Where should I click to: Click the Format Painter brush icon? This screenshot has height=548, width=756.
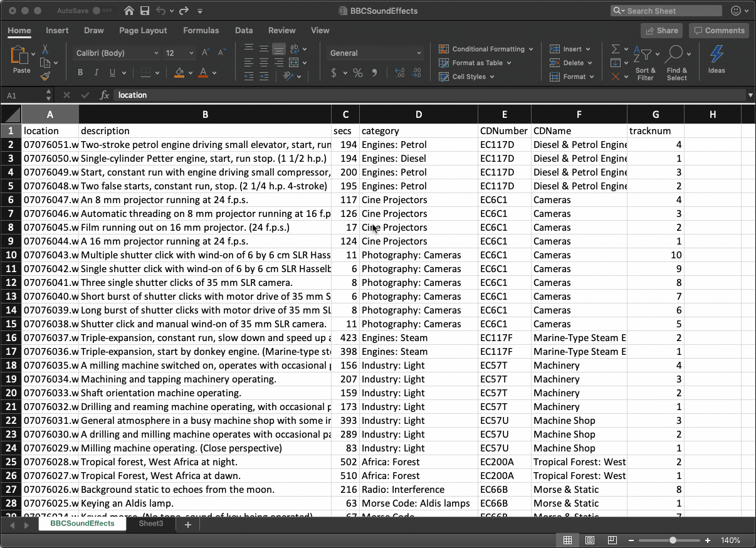[x=45, y=76]
